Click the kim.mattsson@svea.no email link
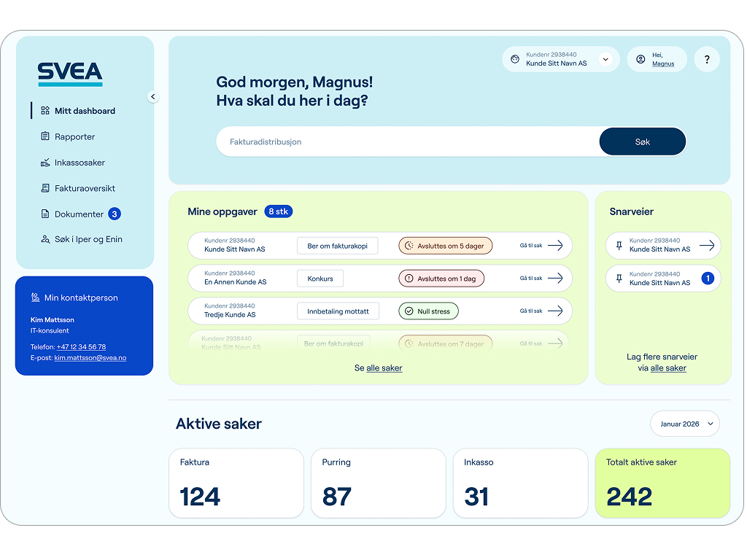This screenshot has width=747, height=560. tap(90, 358)
